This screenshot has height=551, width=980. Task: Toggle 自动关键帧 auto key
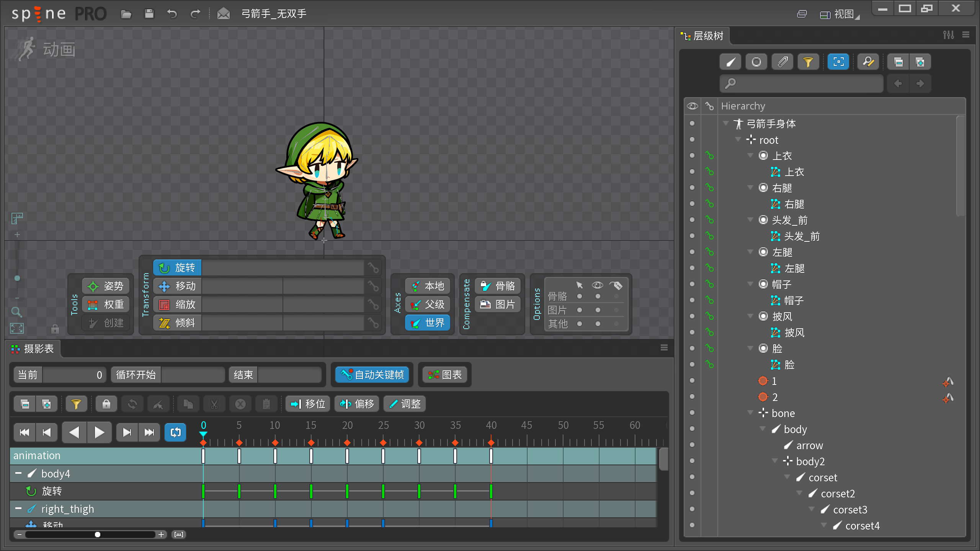click(x=372, y=375)
